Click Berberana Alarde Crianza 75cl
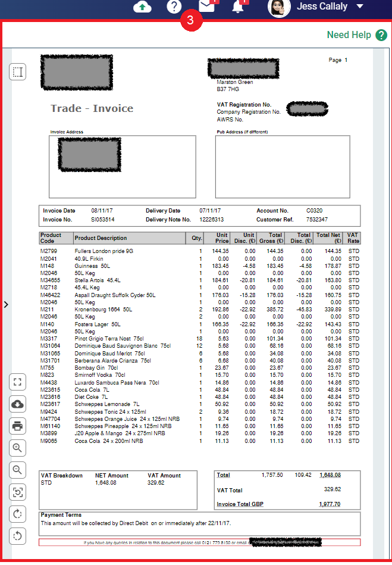The image size is (392, 565). click(112, 361)
